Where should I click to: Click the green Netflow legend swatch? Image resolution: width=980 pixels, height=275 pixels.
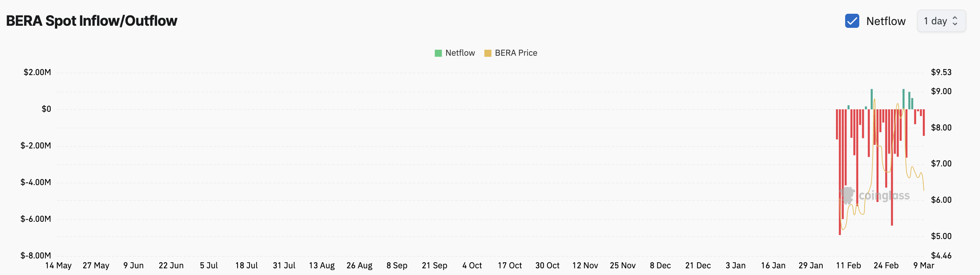[438, 53]
